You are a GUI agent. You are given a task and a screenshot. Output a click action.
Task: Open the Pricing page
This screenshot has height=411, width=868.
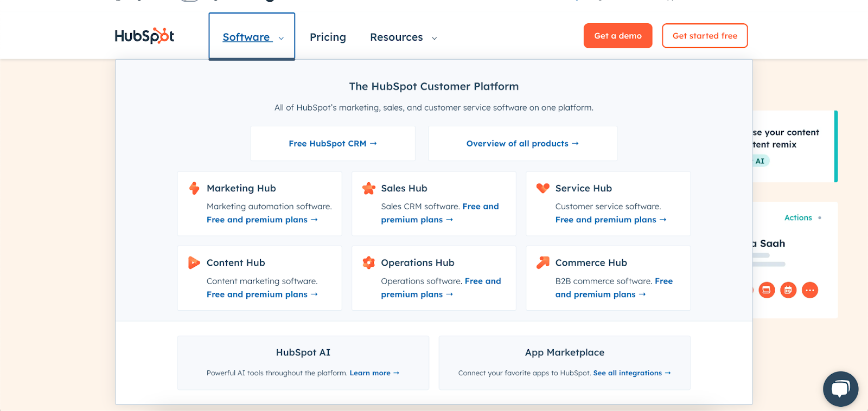tap(328, 37)
